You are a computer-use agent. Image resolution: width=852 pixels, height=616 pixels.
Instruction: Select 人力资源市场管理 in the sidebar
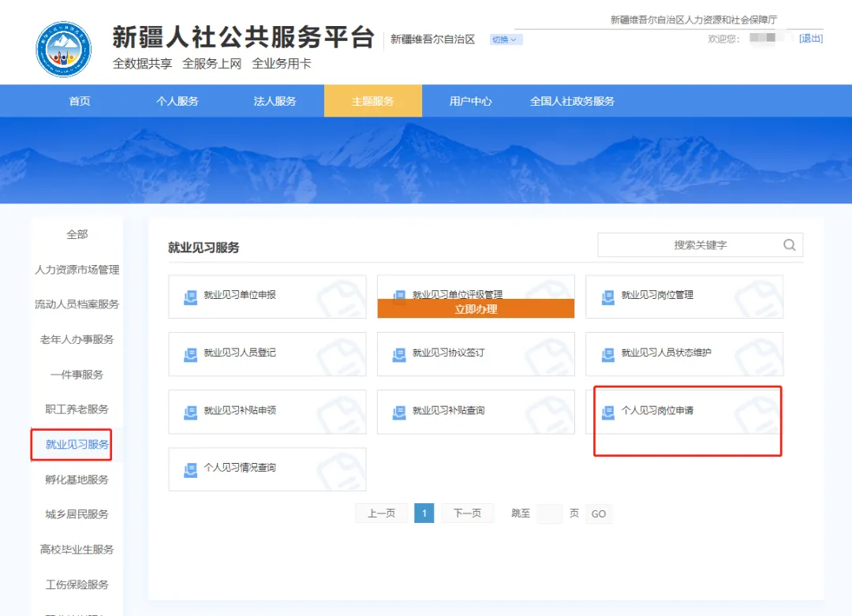point(77,270)
